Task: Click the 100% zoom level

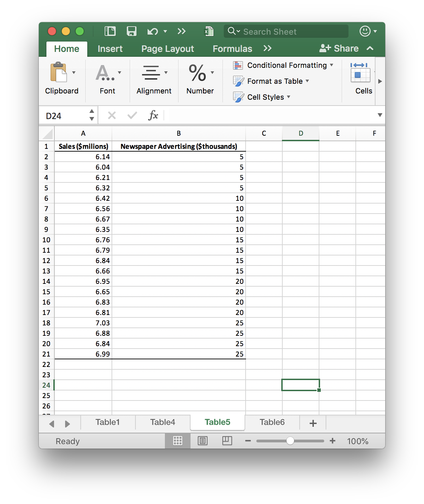Action: pyautogui.click(x=357, y=441)
